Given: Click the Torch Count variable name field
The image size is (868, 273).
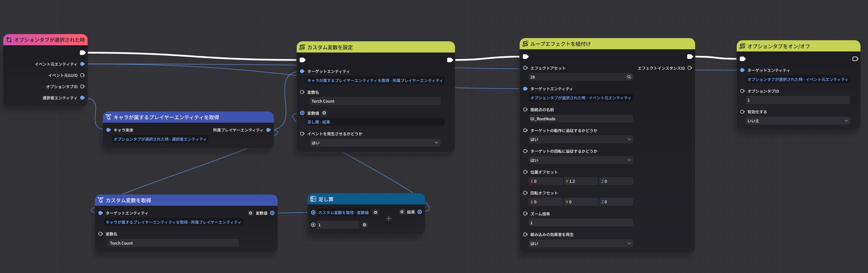Looking at the screenshot, I should click(375, 101).
